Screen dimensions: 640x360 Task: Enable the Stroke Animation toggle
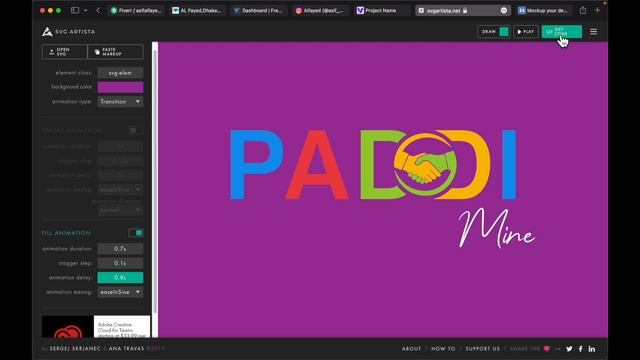click(136, 131)
